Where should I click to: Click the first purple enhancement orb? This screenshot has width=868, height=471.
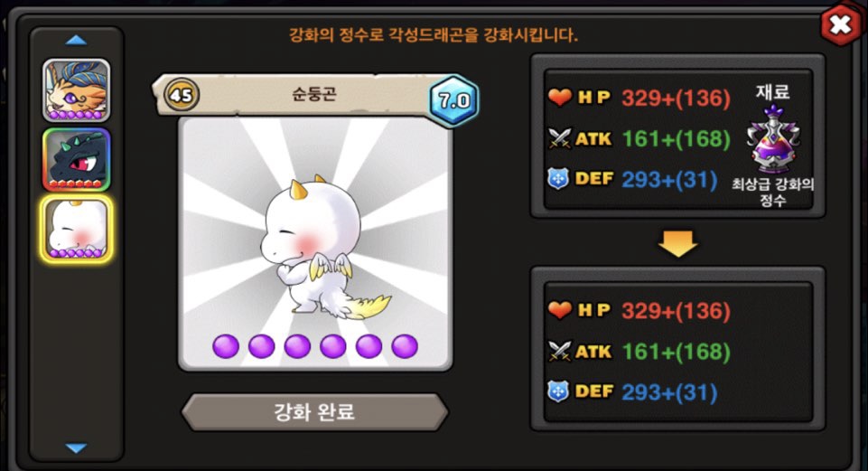(226, 347)
